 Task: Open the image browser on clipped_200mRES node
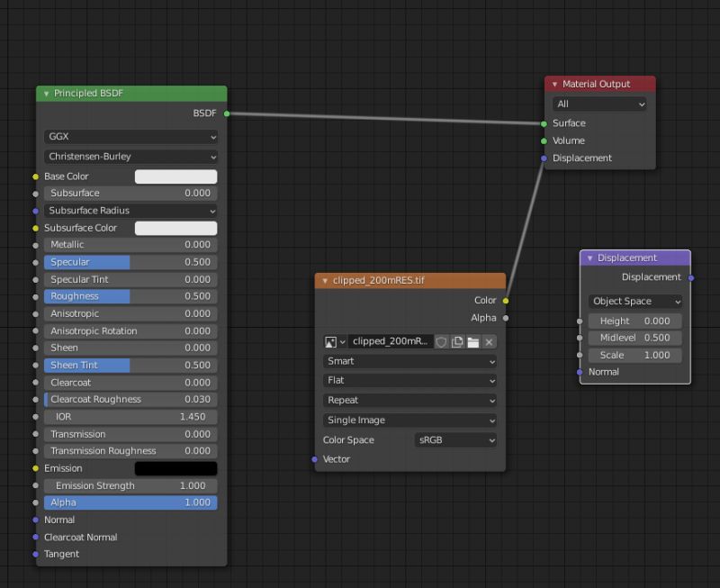[329, 341]
